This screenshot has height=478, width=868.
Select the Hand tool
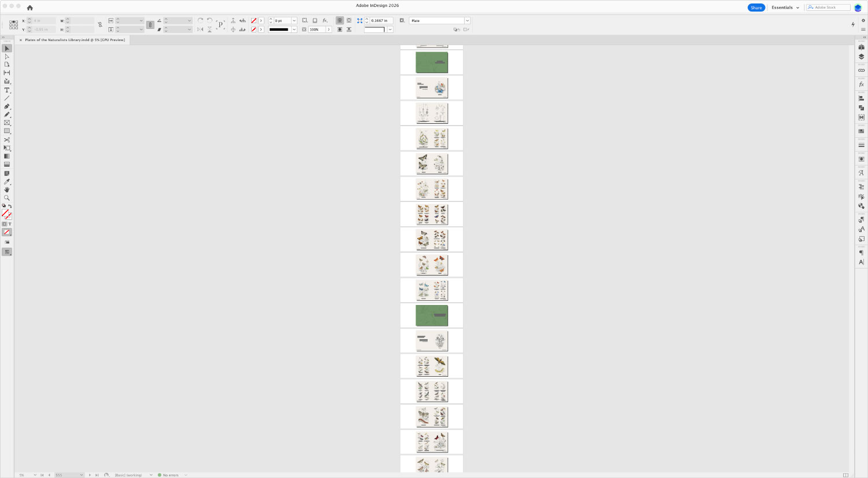coord(7,190)
